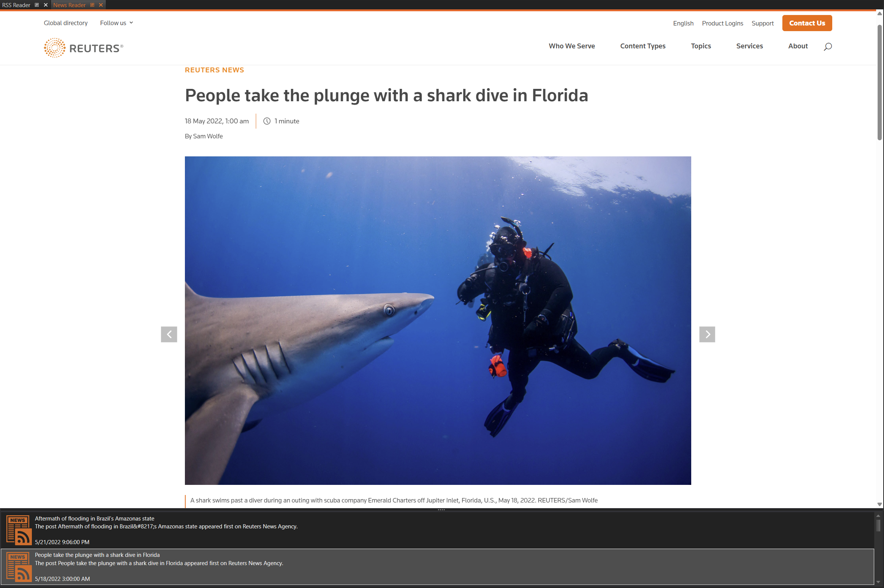Expand the Follow us dropdown
884x588 pixels.
pyautogui.click(x=116, y=23)
